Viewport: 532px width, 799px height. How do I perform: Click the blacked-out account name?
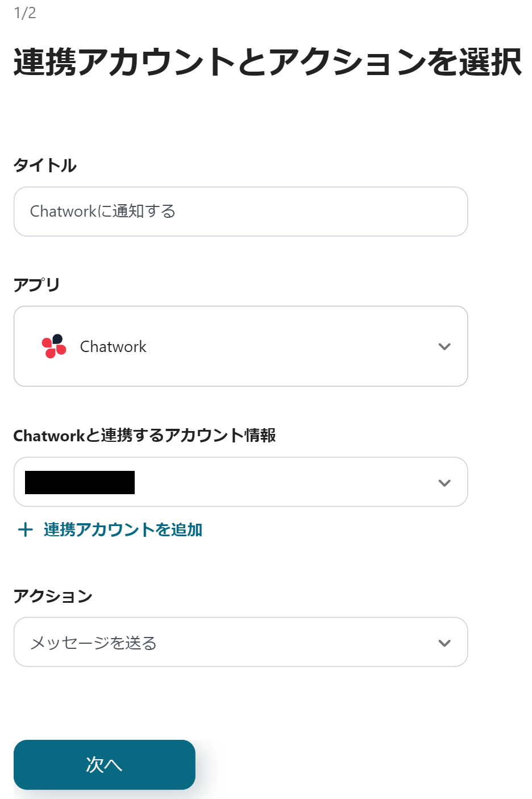(80, 482)
